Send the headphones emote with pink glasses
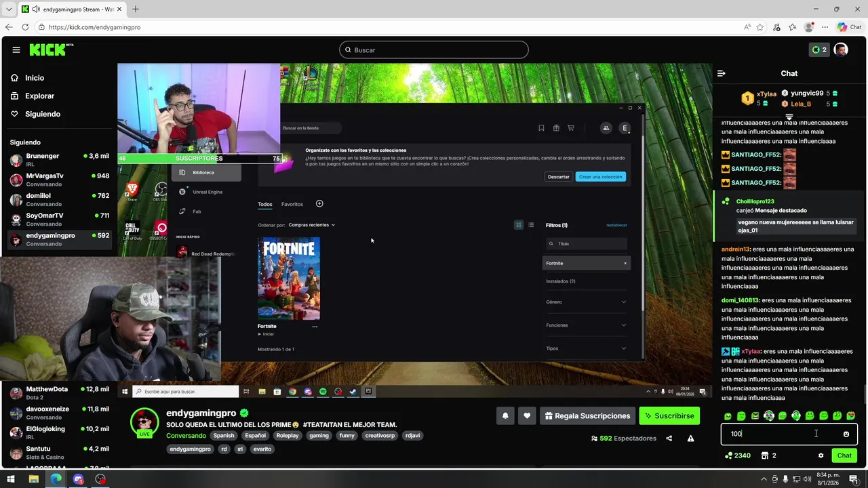Viewport: 868px width, 488px height. point(769,415)
